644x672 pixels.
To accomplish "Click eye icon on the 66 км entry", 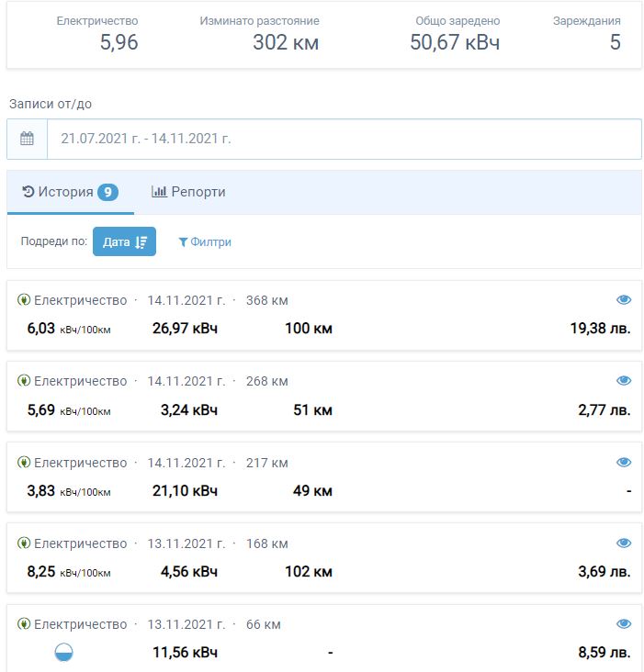I will (x=624, y=624).
